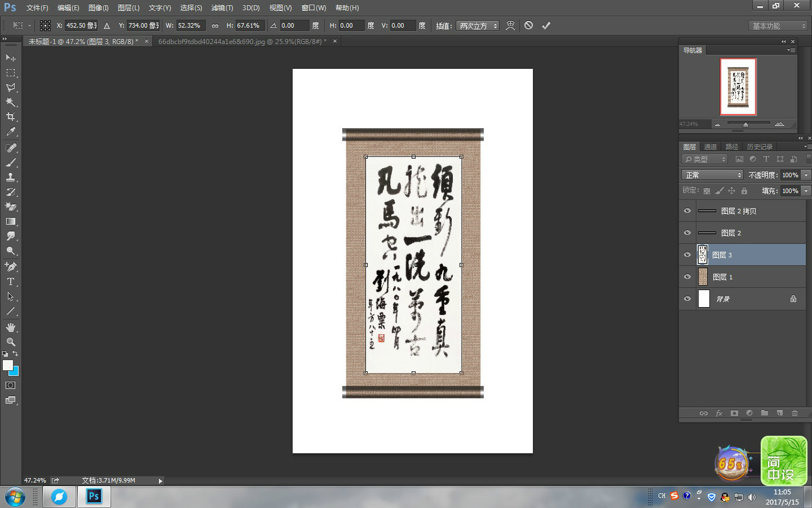The image size is (812, 508).
Task: Open the Windows Start button
Action: 15,497
